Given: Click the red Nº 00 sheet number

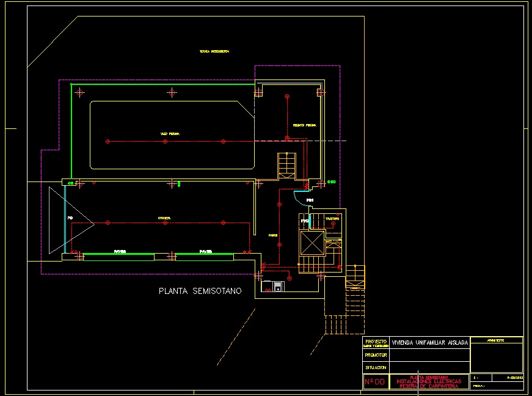Looking at the screenshot, I should click(x=375, y=382).
